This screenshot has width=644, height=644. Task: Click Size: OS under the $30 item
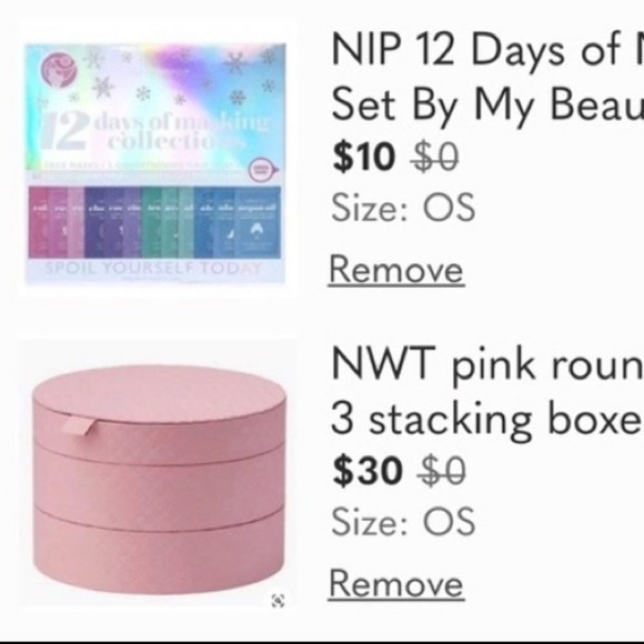click(403, 522)
